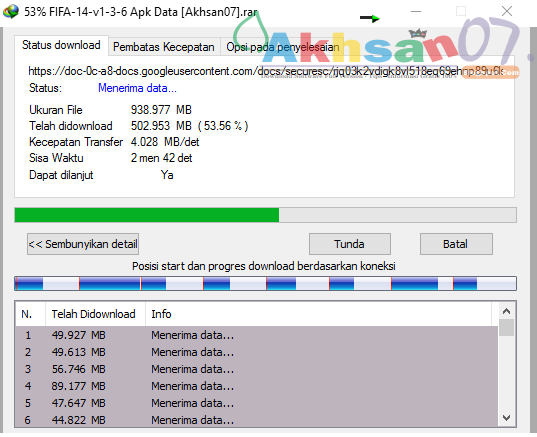Open the Opsi pada penyelesaian tab
Screen dimensions: 537x437
[283, 47]
